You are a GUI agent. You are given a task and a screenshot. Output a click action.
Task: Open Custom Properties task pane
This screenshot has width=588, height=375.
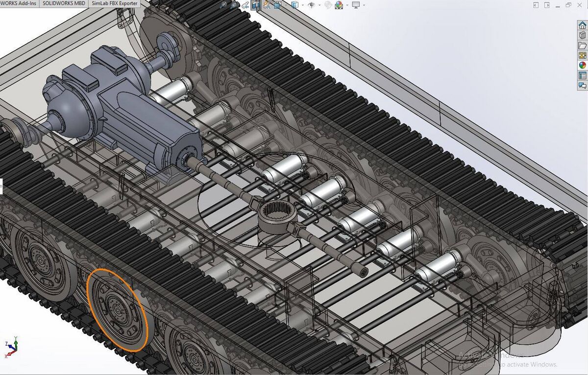(582, 75)
